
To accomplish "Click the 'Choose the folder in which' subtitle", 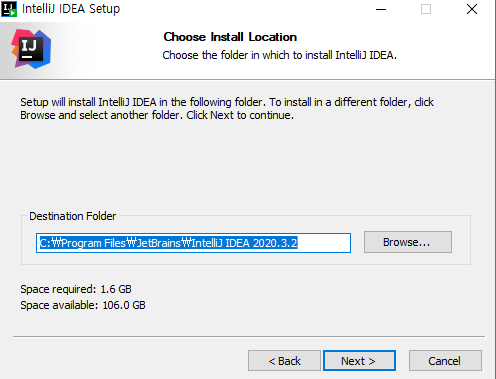I will click(x=279, y=55).
